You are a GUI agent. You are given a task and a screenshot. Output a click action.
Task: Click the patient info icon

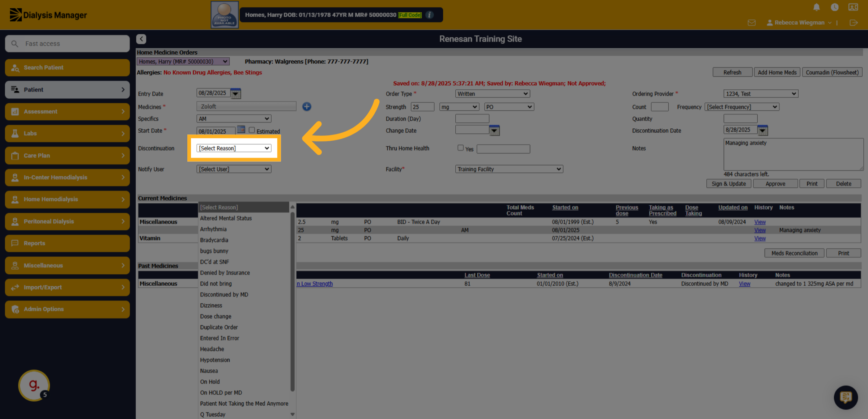(429, 15)
